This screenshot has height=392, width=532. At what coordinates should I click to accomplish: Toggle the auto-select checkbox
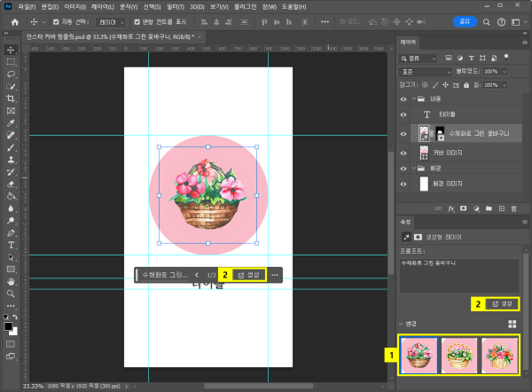tap(56, 22)
